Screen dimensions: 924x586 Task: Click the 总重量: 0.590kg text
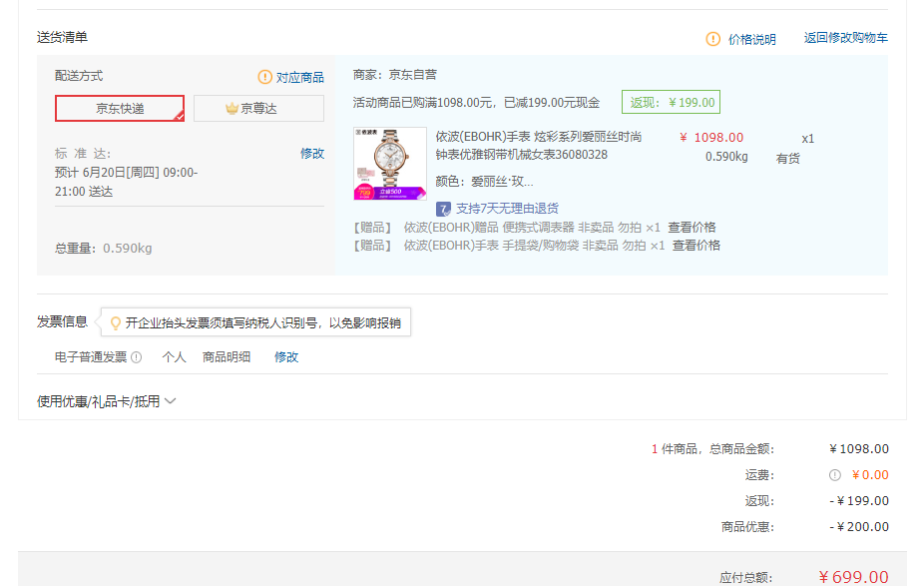tap(104, 249)
